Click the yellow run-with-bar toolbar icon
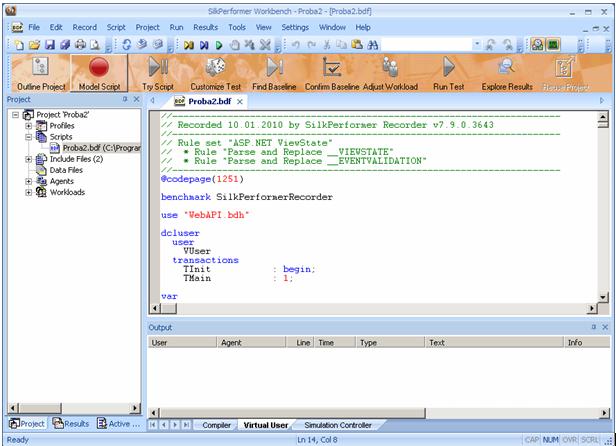 click(189, 45)
